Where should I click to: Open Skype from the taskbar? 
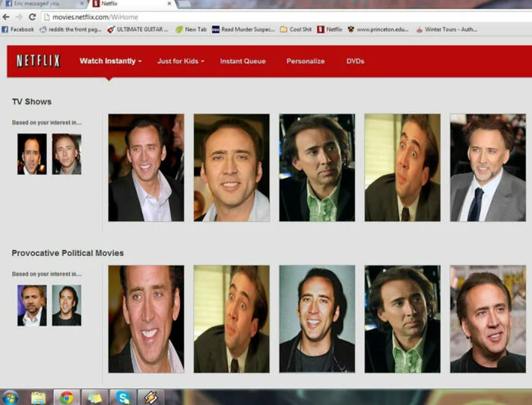[x=122, y=397]
